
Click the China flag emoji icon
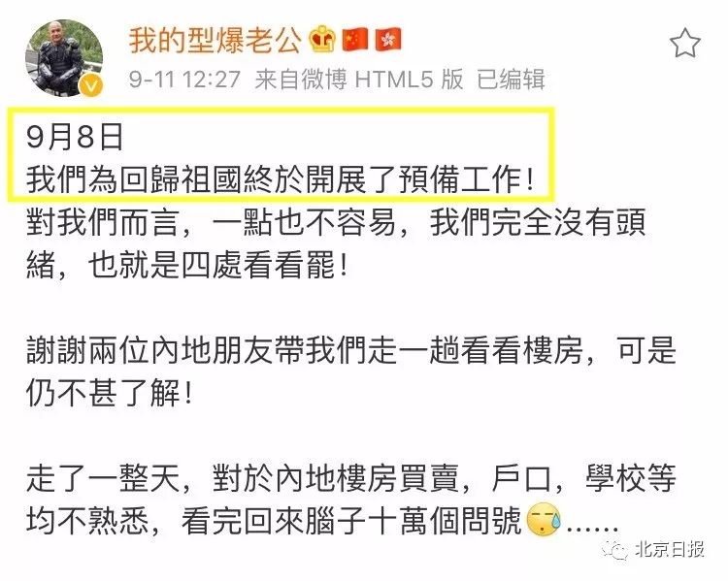coord(355,40)
